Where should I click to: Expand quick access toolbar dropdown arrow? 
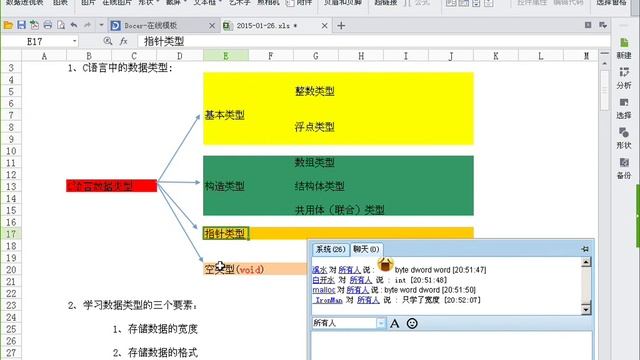click(x=101, y=25)
